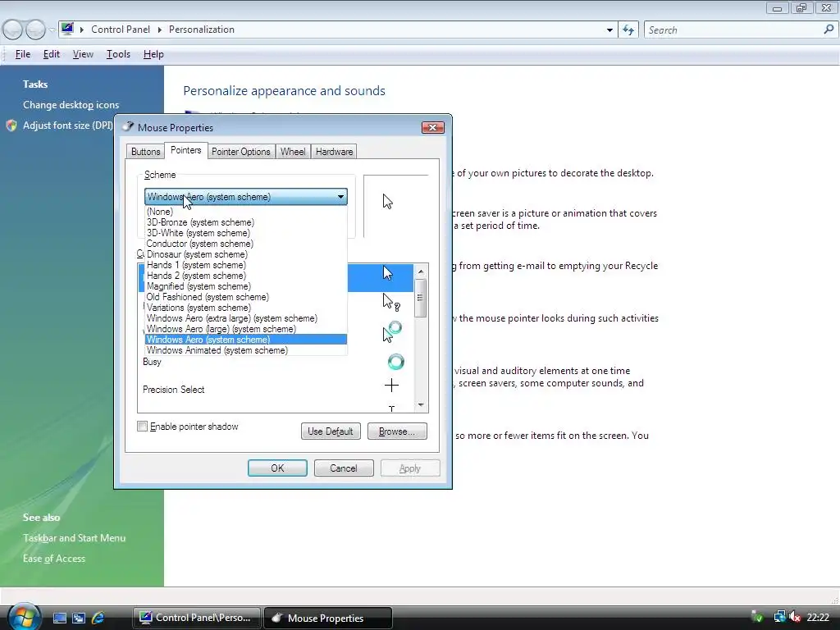Click Switch between windows quick launch icon

pos(79,619)
